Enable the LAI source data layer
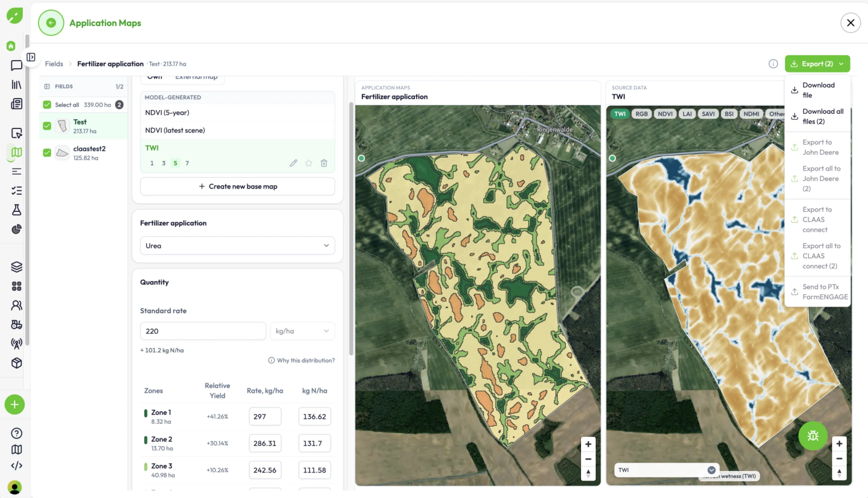Image resolution: width=868 pixels, height=498 pixels. [687, 114]
